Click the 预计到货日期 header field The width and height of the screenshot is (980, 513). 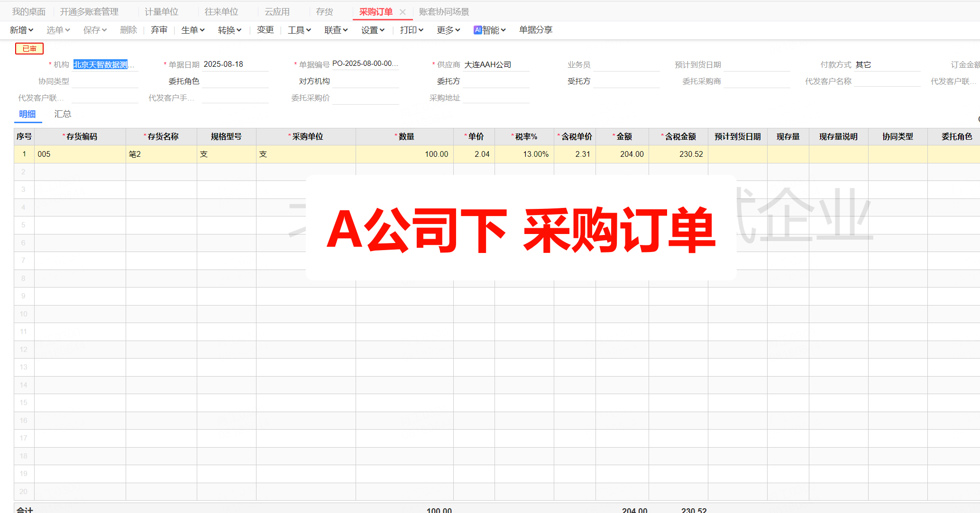757,65
